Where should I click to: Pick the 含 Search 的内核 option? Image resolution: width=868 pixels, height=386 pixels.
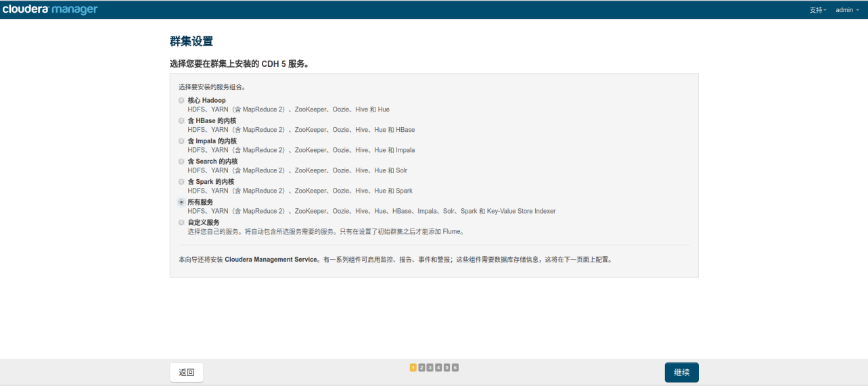[181, 161]
